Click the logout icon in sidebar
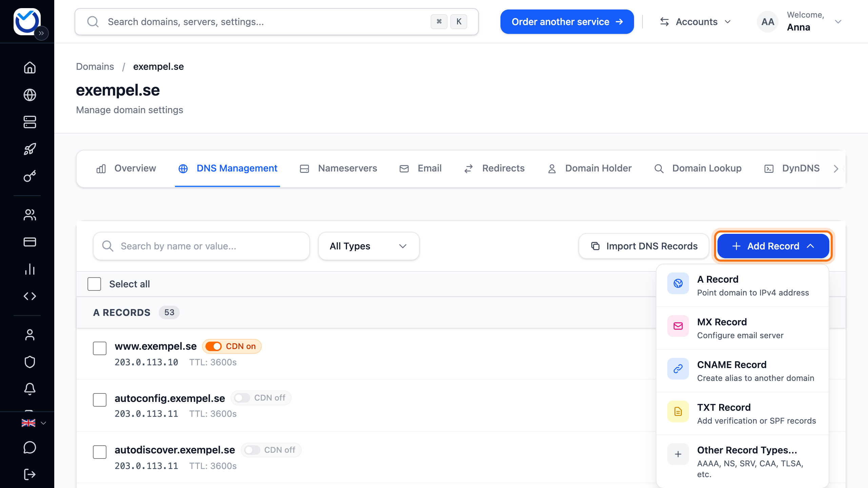 coord(30,474)
